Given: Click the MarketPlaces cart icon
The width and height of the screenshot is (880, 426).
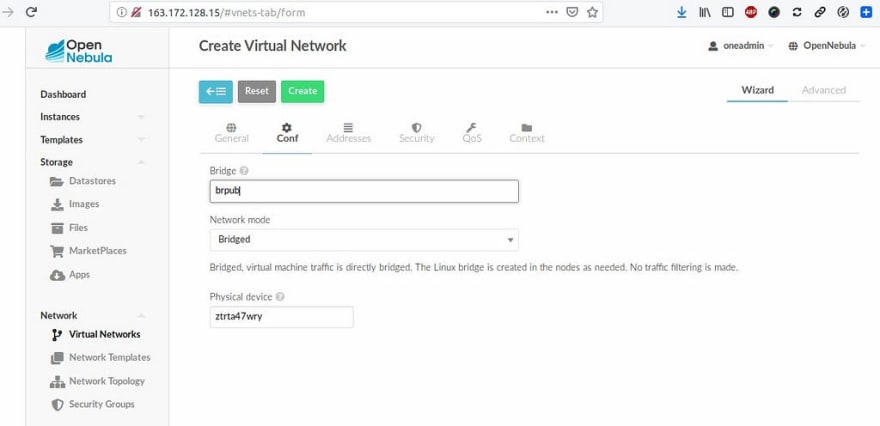Looking at the screenshot, I should pyautogui.click(x=57, y=251).
